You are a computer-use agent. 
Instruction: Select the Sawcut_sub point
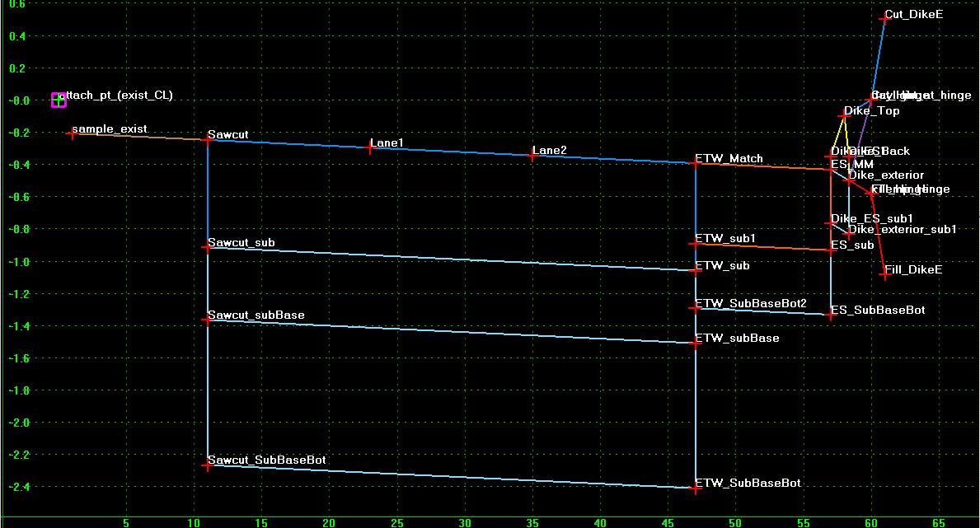[x=208, y=247]
